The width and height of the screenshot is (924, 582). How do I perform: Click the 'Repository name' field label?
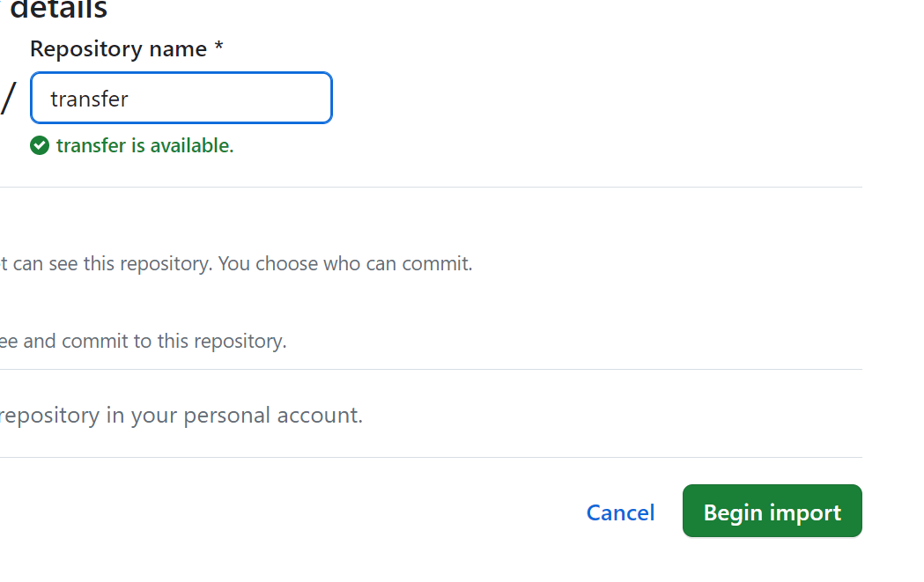click(118, 49)
